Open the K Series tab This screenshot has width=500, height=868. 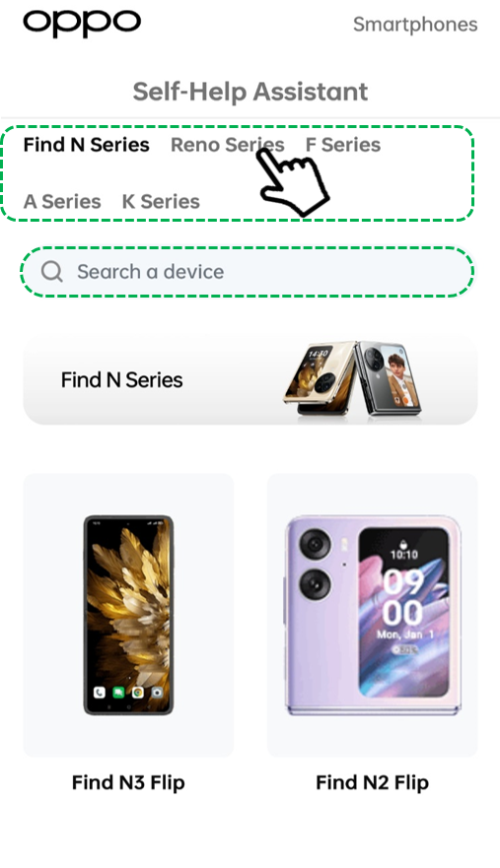(161, 202)
